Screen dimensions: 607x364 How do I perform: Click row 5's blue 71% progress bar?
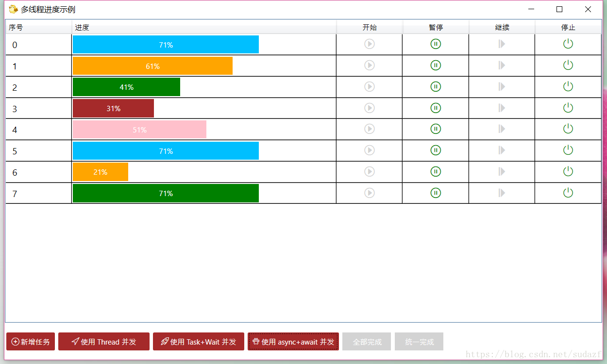point(166,151)
